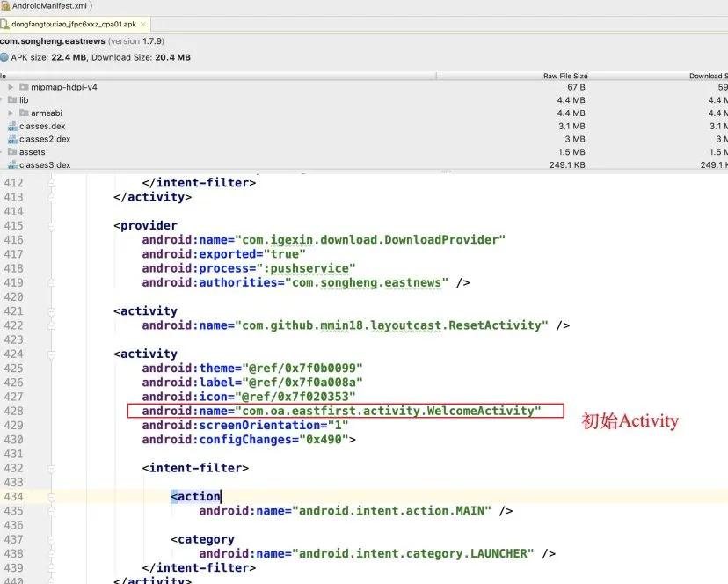The height and width of the screenshot is (584, 728).
Task: Fold the intent-filter block at line 432
Action: click(x=52, y=468)
